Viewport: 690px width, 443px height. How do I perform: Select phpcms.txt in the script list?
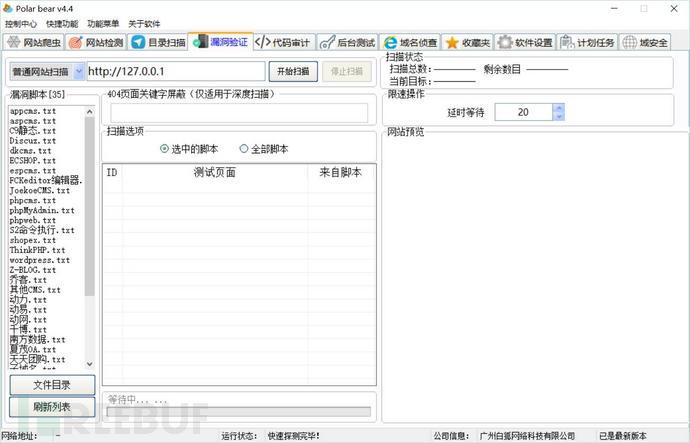33,201
